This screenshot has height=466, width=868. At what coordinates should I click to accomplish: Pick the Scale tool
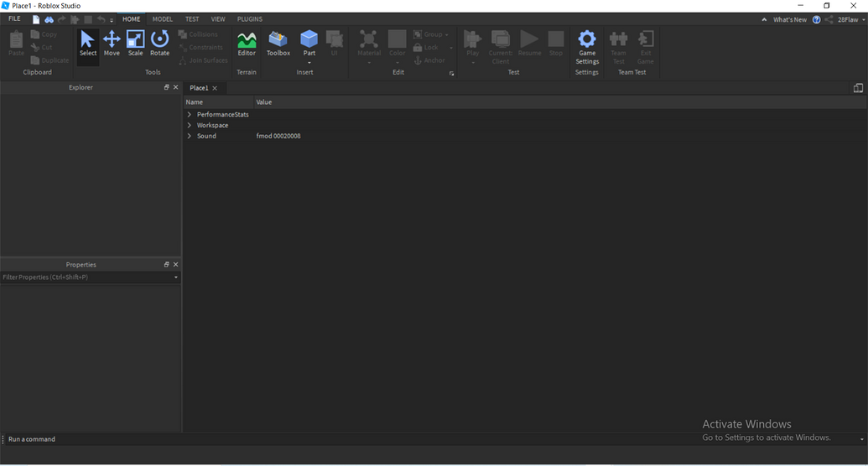click(x=135, y=44)
